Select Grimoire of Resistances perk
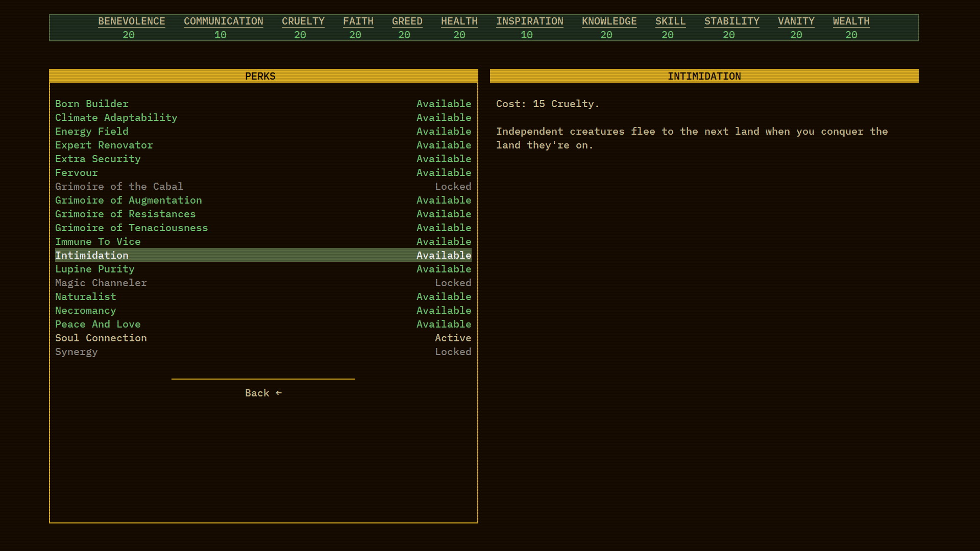The image size is (980, 551). [x=126, y=214]
